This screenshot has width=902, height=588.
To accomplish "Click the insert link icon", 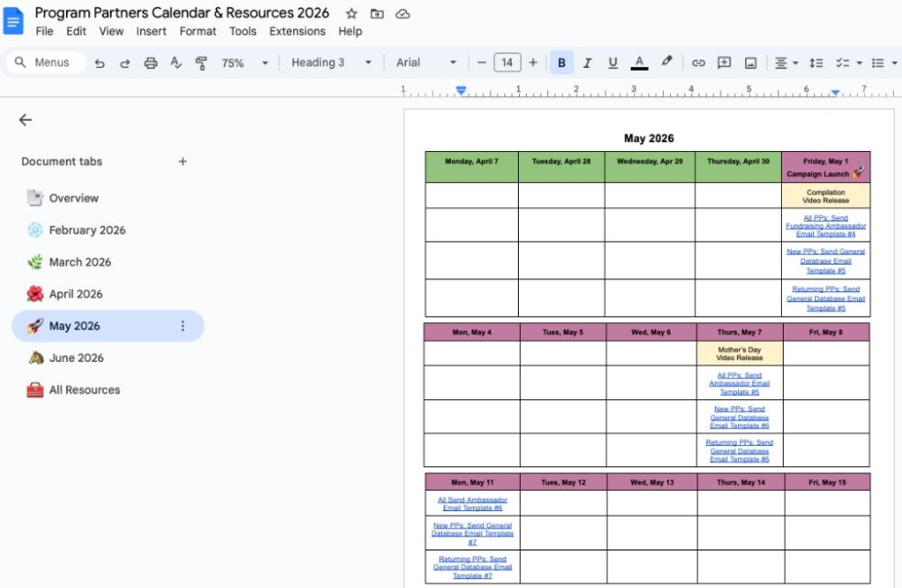I will [x=698, y=63].
